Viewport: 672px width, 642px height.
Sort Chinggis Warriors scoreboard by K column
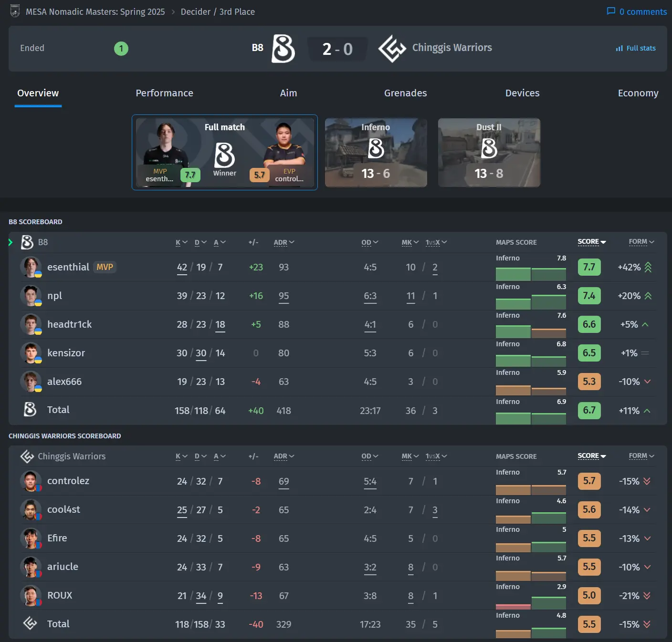coord(181,456)
